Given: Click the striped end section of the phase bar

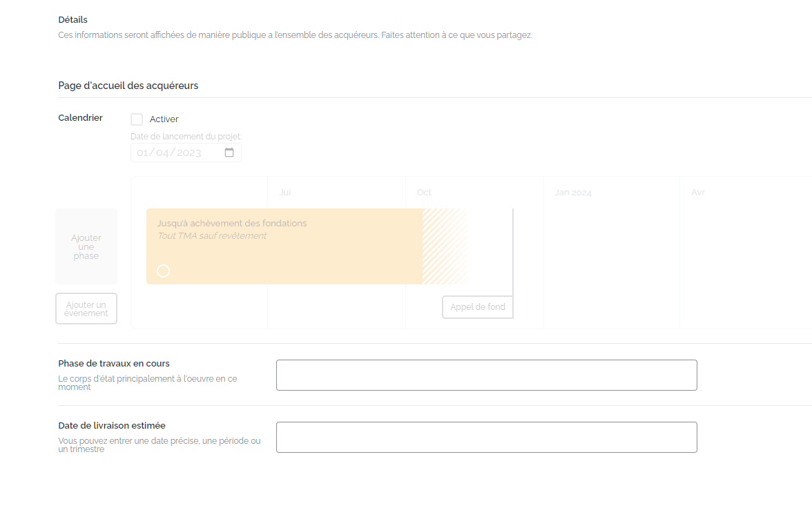Looking at the screenshot, I should point(445,246).
